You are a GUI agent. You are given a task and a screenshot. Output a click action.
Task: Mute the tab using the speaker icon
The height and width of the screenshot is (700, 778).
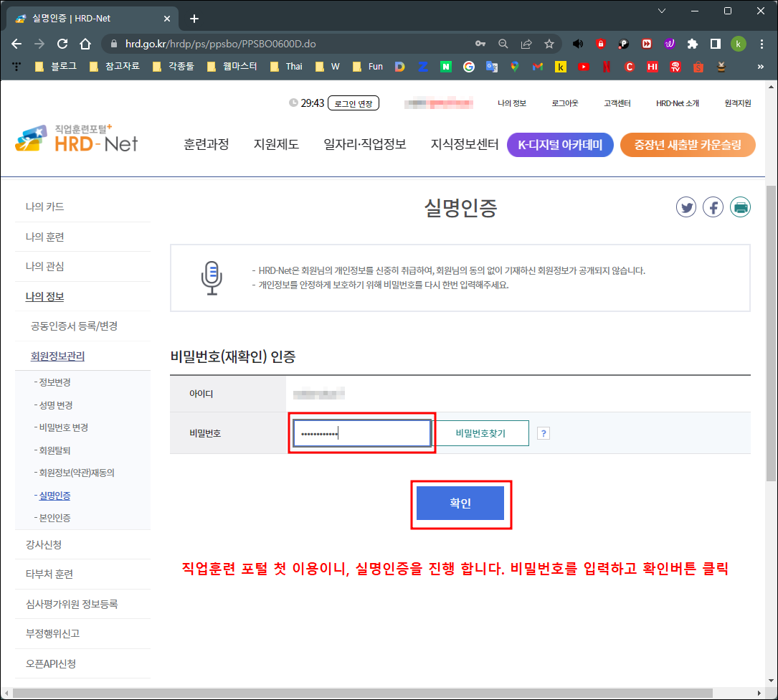[578, 43]
